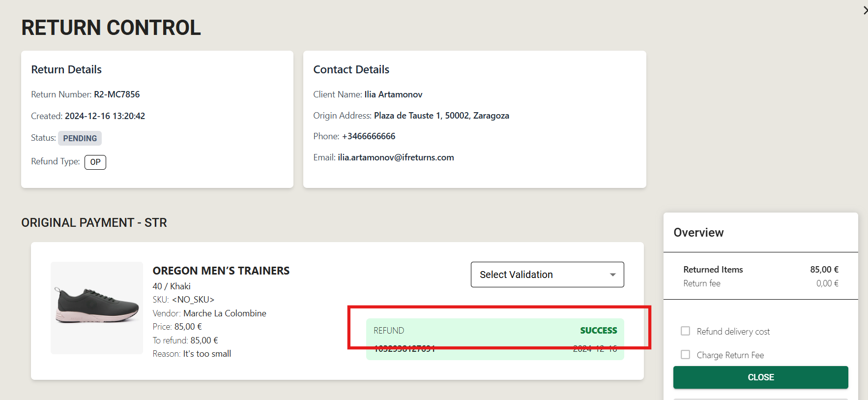Click the PENDING status badge

(80, 138)
